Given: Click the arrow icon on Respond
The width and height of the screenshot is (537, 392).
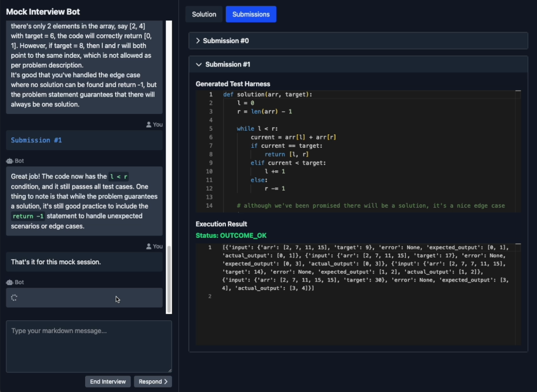Looking at the screenshot, I should 166,381.
